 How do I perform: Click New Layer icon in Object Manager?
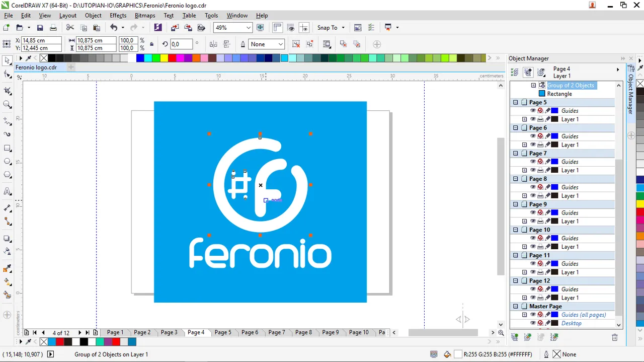[x=514, y=337]
